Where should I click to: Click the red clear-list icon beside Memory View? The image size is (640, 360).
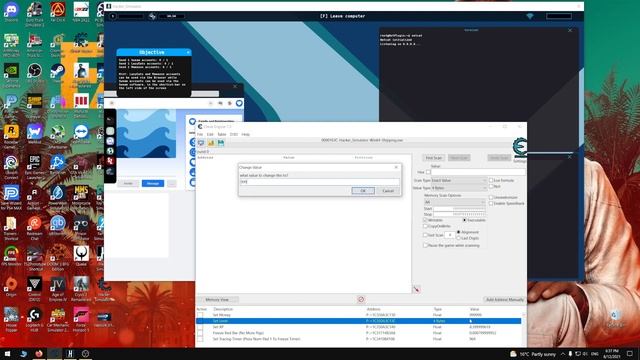click(x=361, y=300)
